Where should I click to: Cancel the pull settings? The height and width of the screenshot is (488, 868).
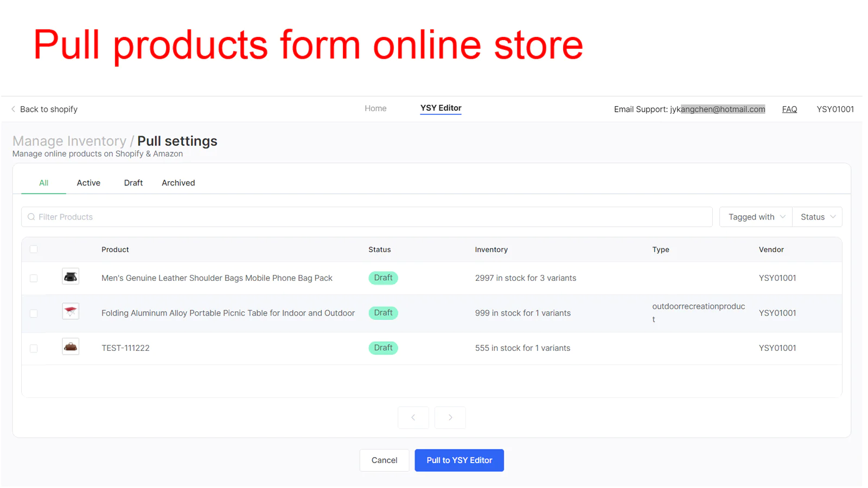click(384, 460)
